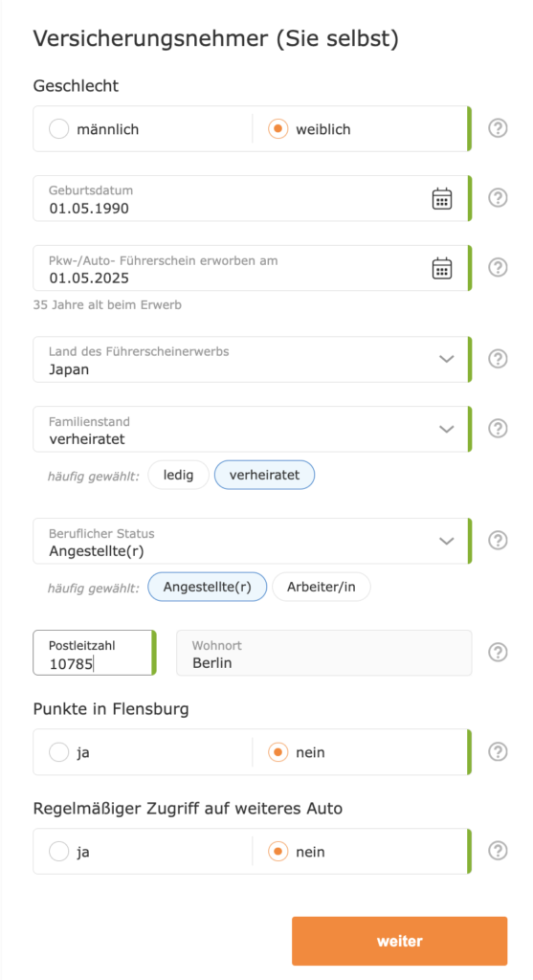Choose the Arbeiter/in quick-select chip

tap(322, 587)
